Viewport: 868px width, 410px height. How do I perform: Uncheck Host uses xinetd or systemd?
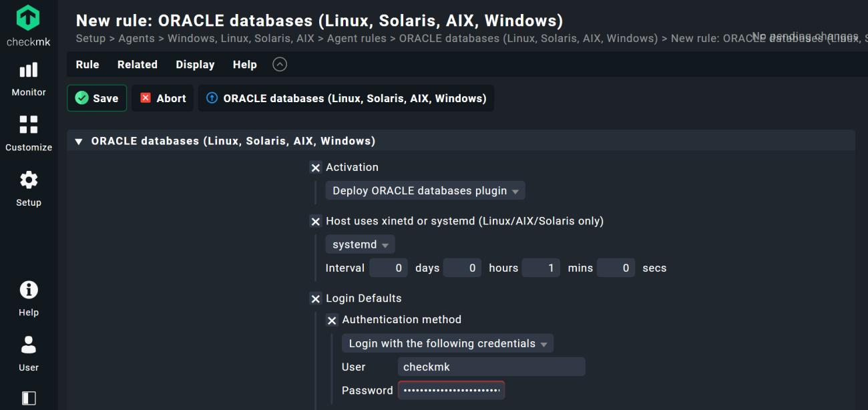(x=316, y=222)
